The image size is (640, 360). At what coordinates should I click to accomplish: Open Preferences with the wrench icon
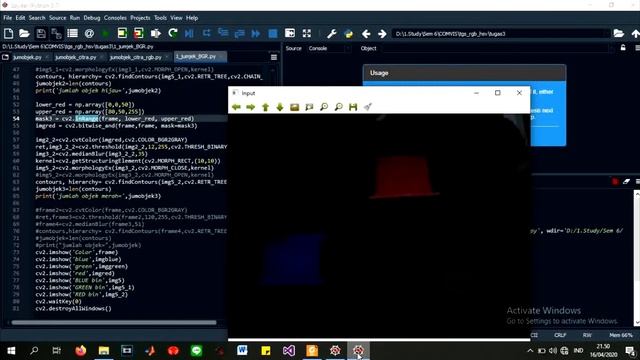tap(331, 33)
